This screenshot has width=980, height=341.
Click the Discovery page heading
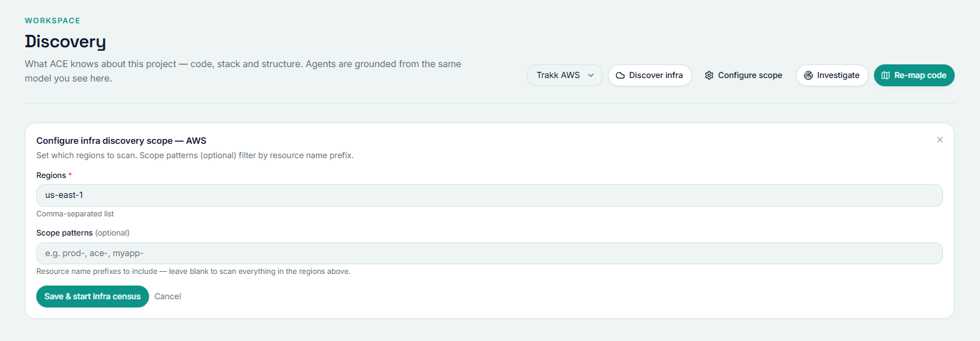tap(66, 42)
